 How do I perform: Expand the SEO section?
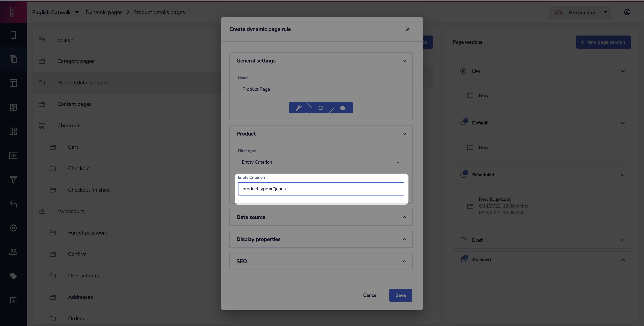(320, 261)
